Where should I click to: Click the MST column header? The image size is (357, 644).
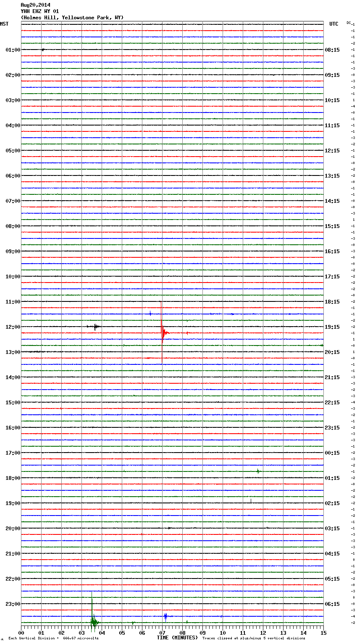click(4, 24)
